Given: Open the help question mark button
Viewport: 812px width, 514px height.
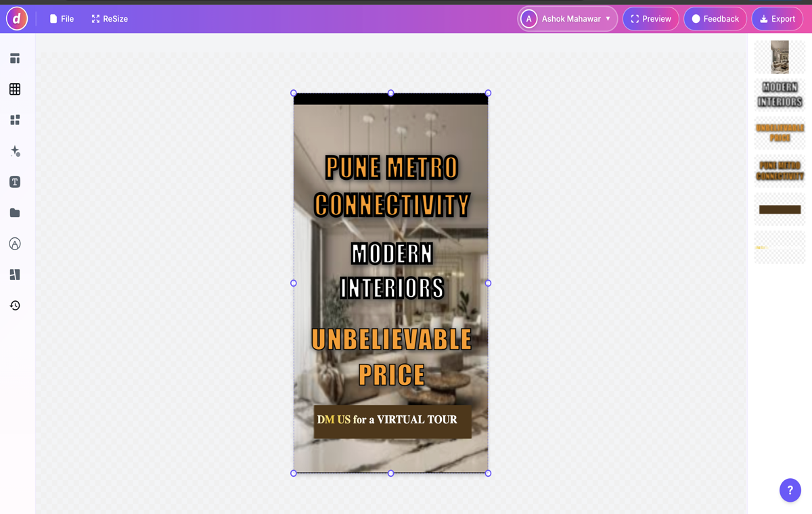Looking at the screenshot, I should (790, 490).
